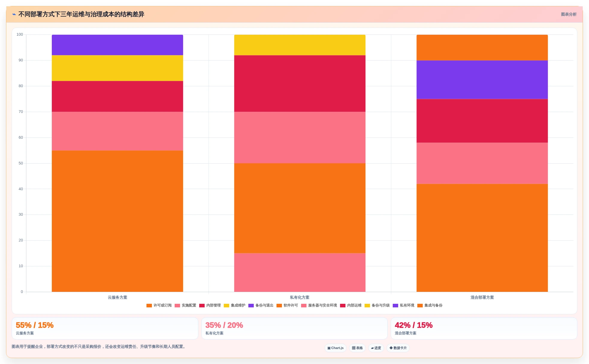Click the red segment of 混合部署方案 bar

(482, 121)
